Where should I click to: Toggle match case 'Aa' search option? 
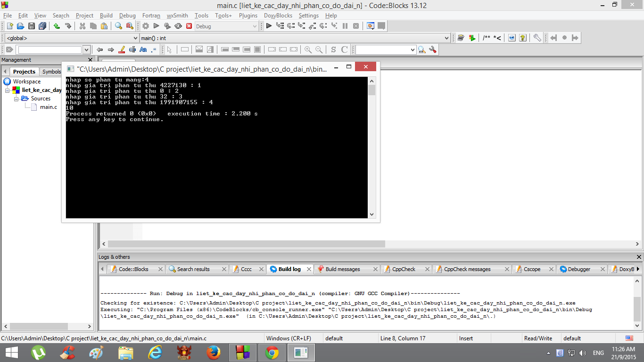pyautogui.click(x=143, y=49)
